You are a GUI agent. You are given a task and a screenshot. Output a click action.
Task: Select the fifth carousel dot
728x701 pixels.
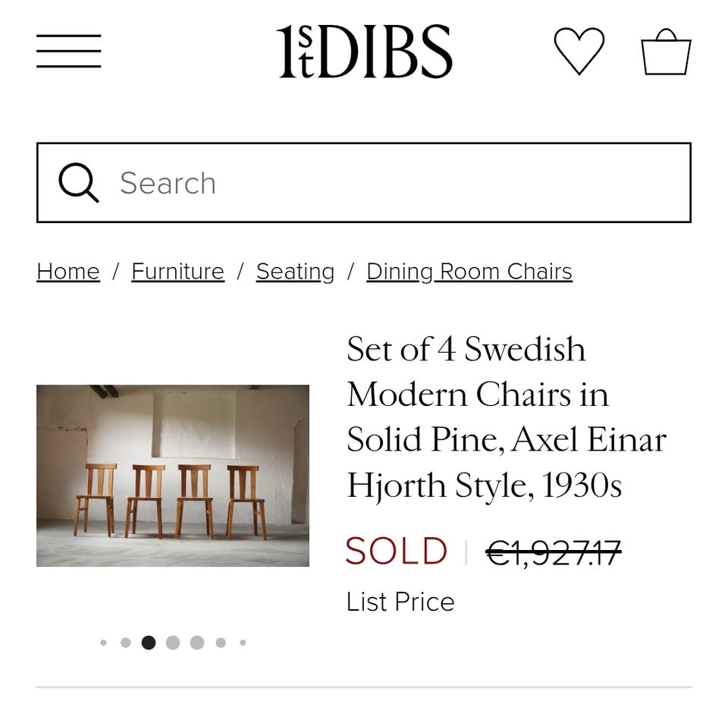(197, 643)
